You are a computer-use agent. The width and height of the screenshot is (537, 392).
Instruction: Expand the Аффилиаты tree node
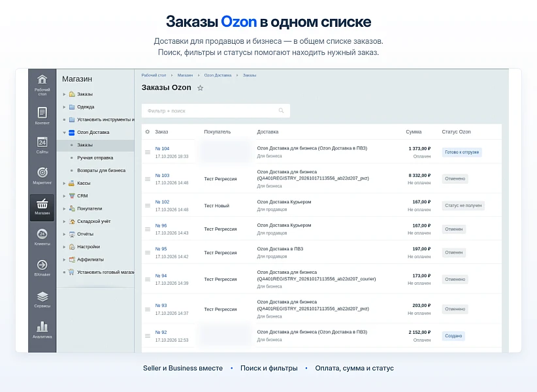click(64, 259)
